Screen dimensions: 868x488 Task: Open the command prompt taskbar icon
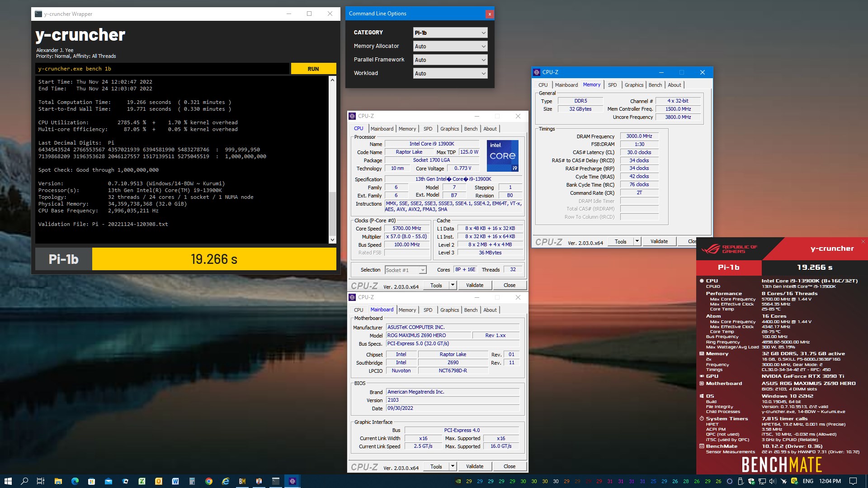click(x=276, y=481)
